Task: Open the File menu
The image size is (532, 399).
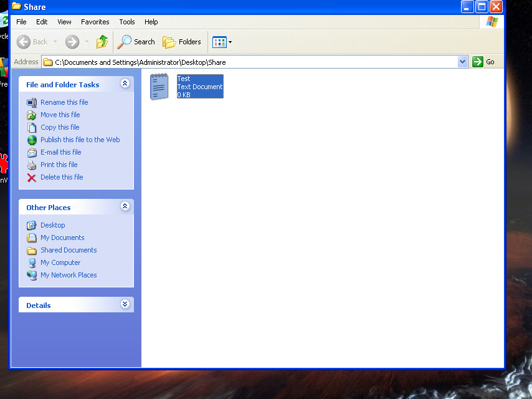Action: tap(21, 22)
